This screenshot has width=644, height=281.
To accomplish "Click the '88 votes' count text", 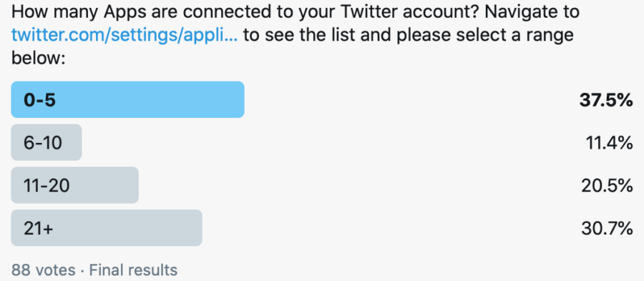I will [x=44, y=270].
